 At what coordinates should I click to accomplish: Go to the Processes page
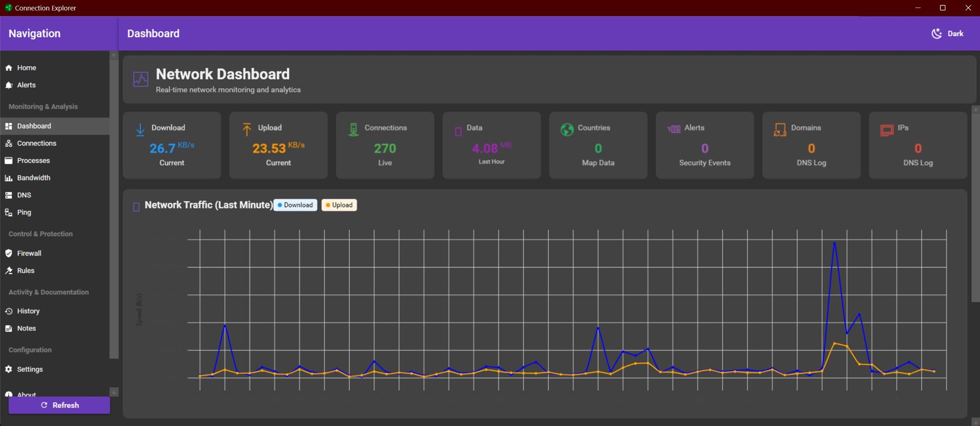[33, 161]
